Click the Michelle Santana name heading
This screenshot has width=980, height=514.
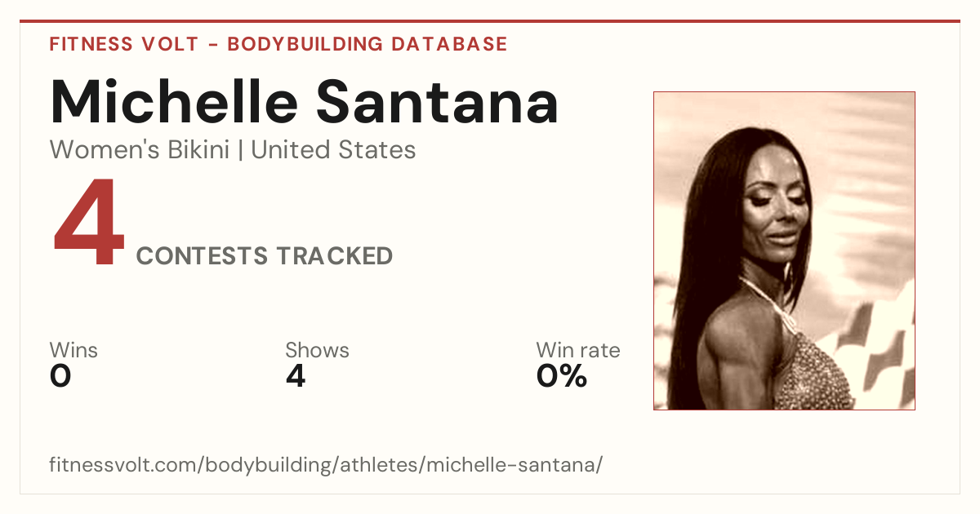(x=304, y=101)
